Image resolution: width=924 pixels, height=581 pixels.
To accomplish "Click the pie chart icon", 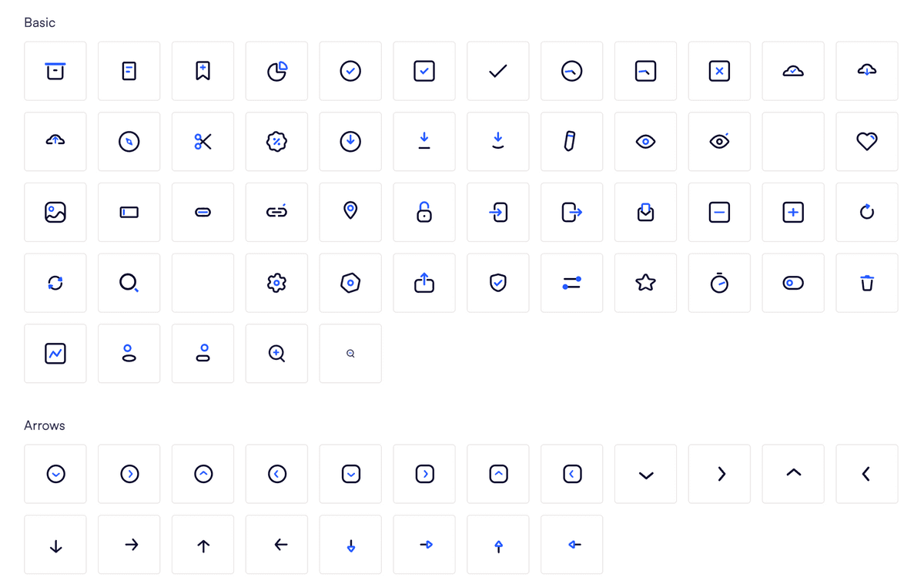I will coord(277,71).
